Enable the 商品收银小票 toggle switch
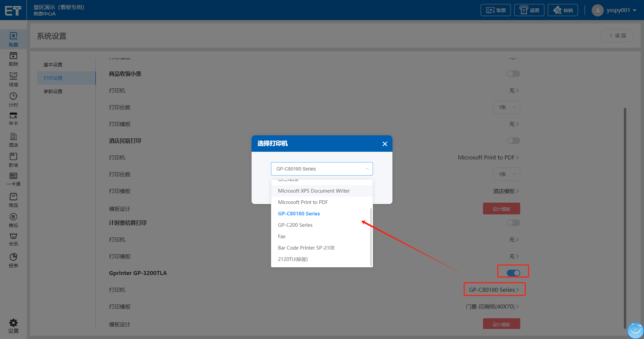 [x=513, y=74]
